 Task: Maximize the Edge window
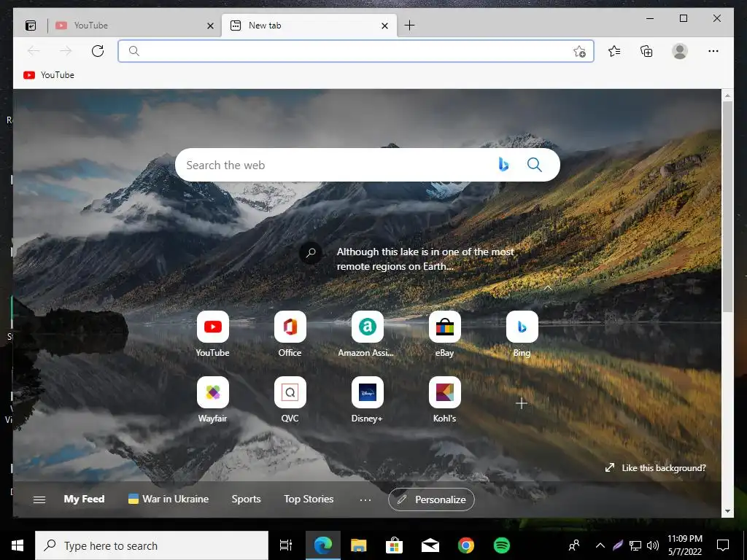(683, 18)
